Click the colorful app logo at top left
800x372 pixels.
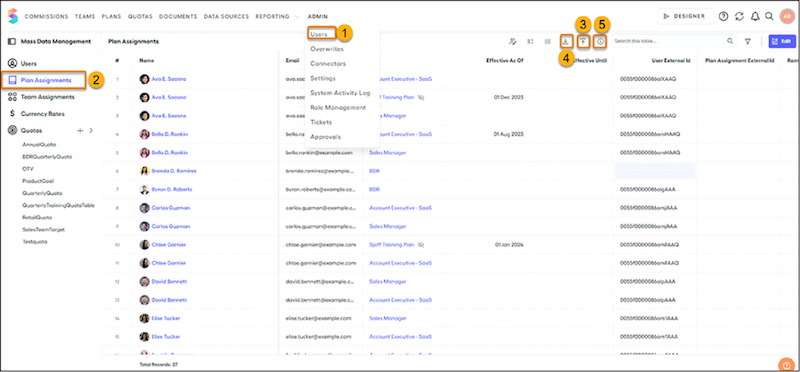tap(12, 16)
